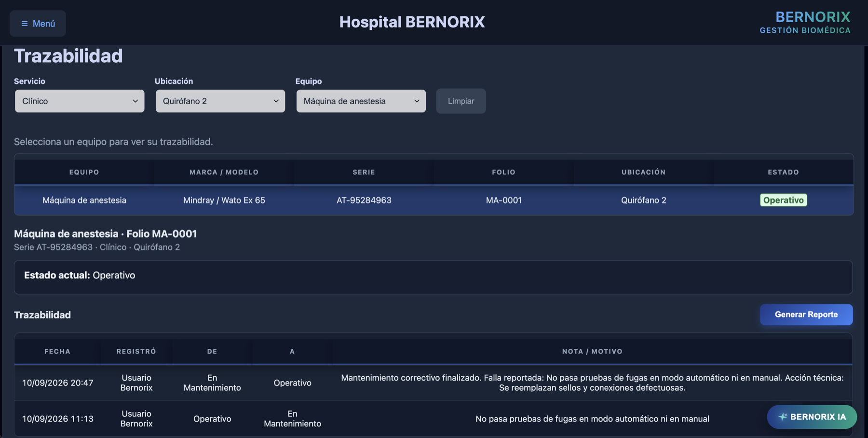
Task: Click the serial number AT-95284963 cell
Action: [364, 200]
